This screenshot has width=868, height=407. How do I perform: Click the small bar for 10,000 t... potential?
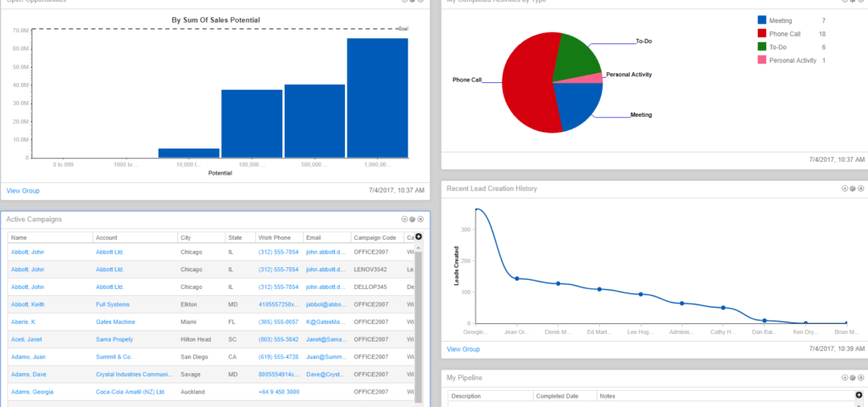click(x=189, y=153)
